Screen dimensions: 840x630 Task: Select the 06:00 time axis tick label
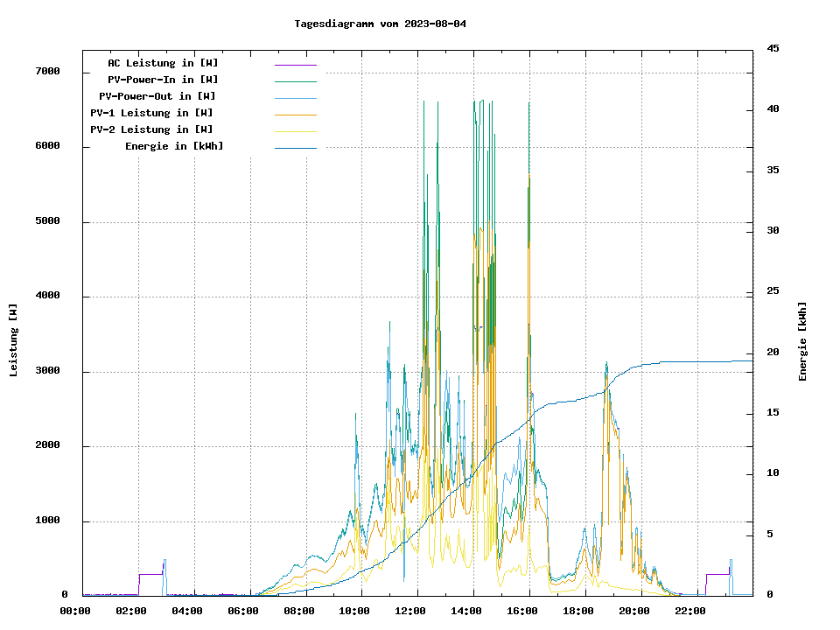click(243, 611)
